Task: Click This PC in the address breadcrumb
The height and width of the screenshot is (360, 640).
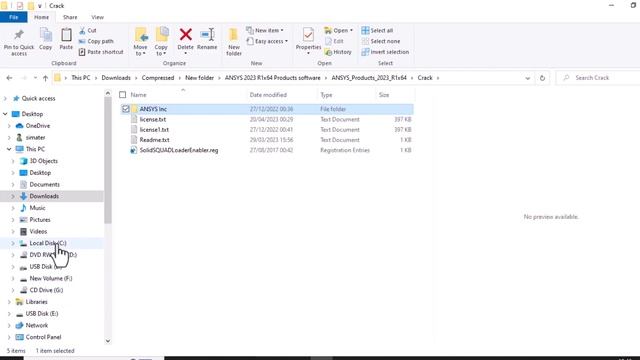Action: [x=80, y=78]
